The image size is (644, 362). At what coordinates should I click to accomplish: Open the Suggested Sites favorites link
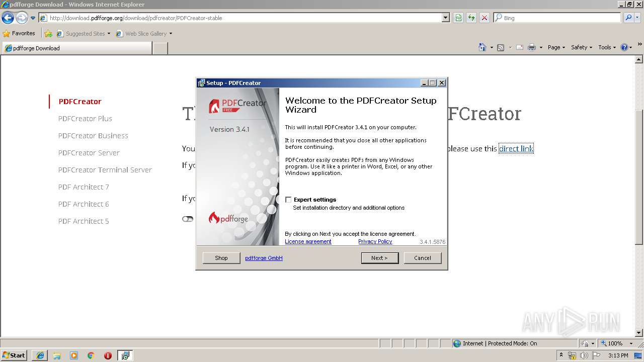[84, 34]
